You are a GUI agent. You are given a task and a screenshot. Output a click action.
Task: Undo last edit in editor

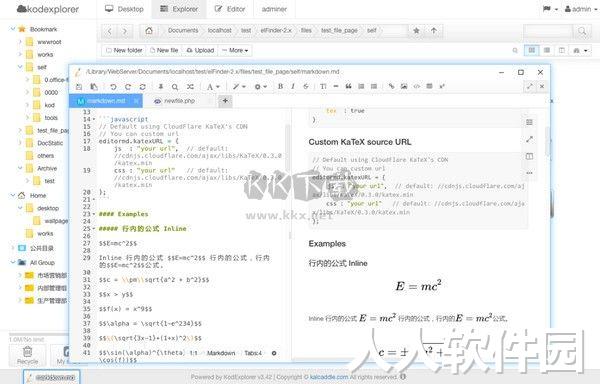pos(113,87)
